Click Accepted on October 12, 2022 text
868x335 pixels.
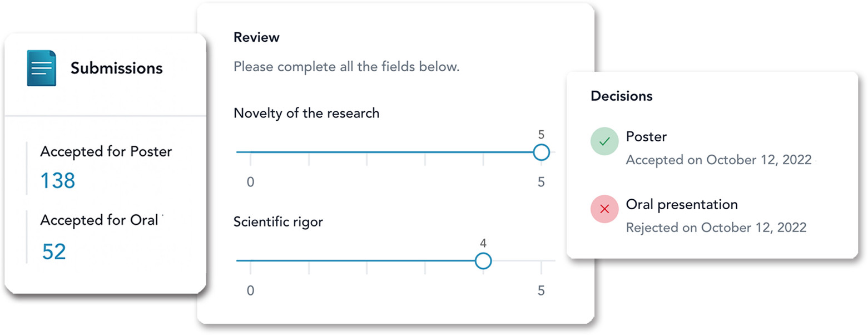[718, 160]
